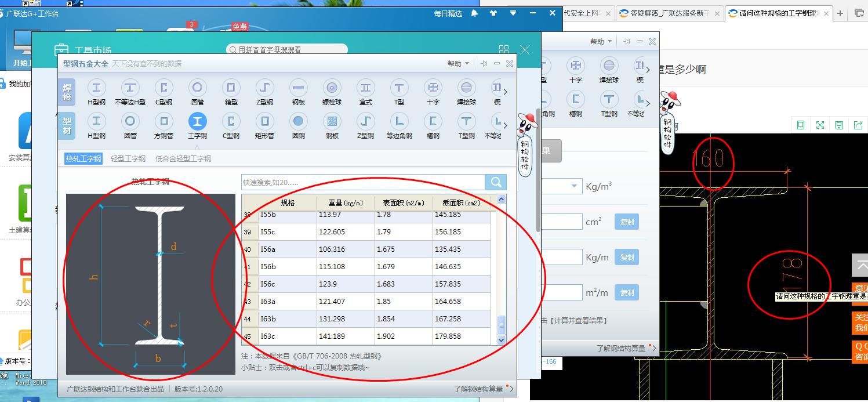Open 帮助 dropdown in rear window

(601, 41)
